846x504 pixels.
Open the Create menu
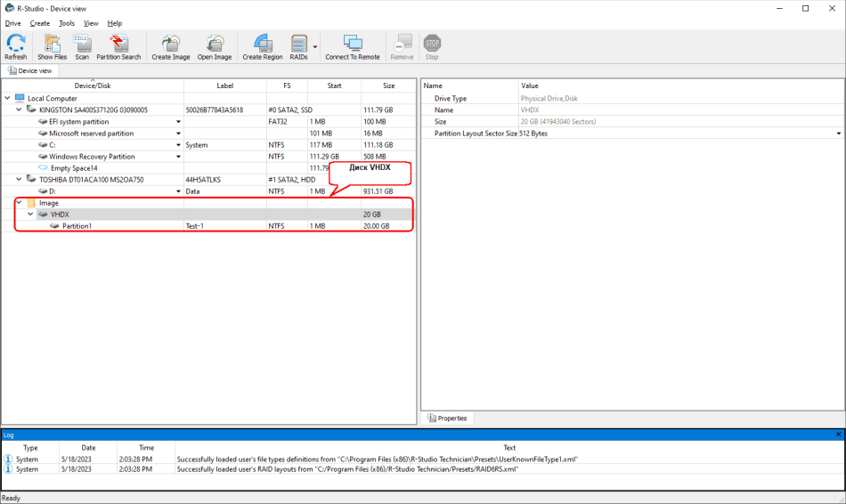39,23
